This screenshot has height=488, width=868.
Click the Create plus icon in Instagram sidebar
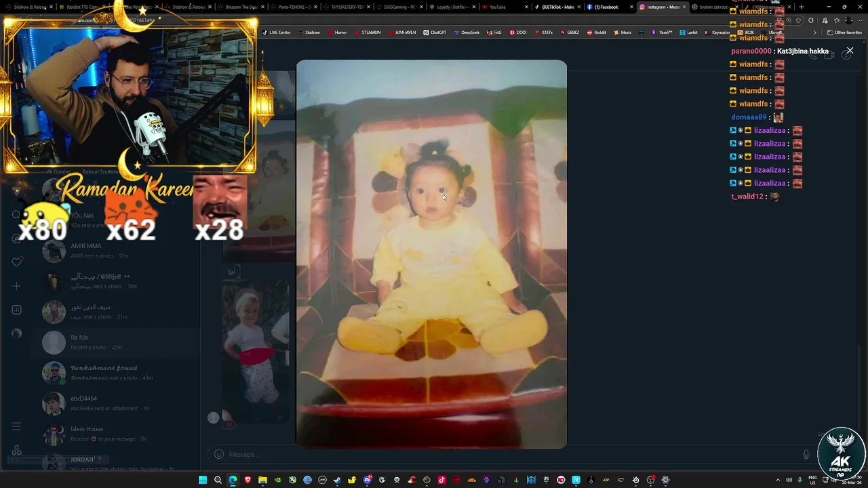pos(17,286)
